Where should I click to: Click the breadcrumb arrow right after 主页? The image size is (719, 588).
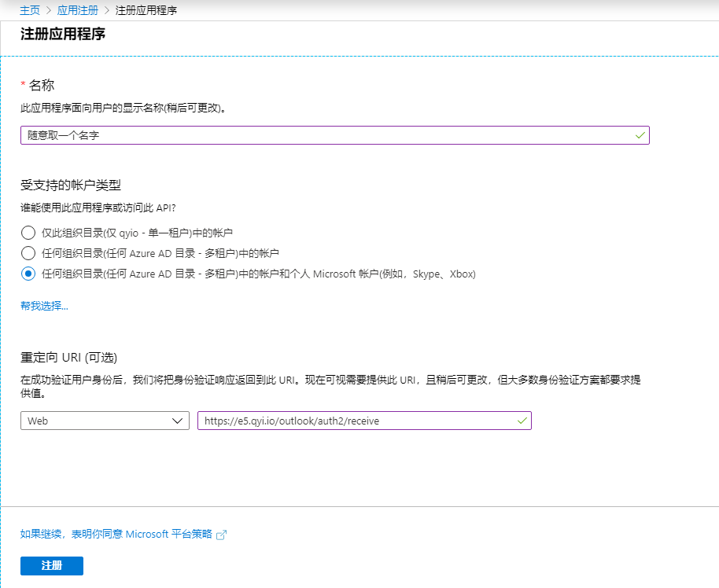[x=48, y=10]
